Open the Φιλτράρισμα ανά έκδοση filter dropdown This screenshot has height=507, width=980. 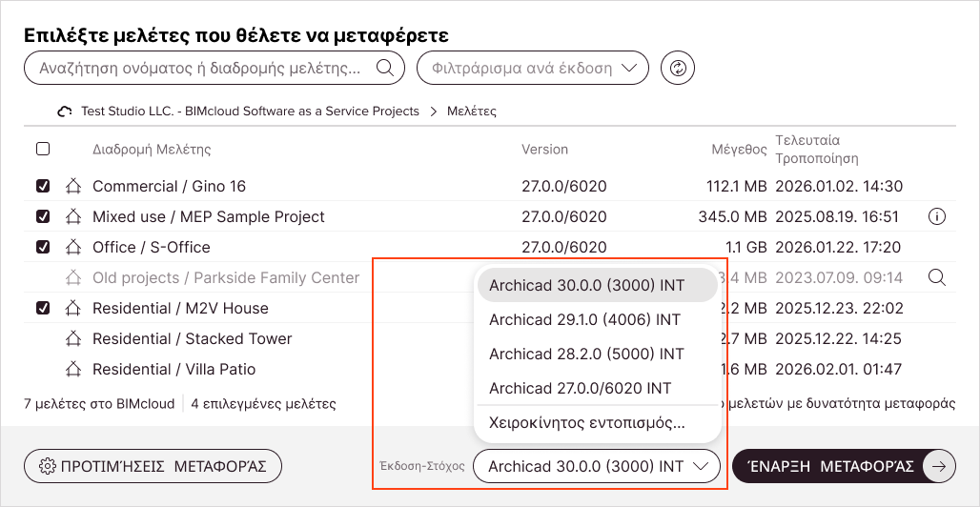coord(533,68)
